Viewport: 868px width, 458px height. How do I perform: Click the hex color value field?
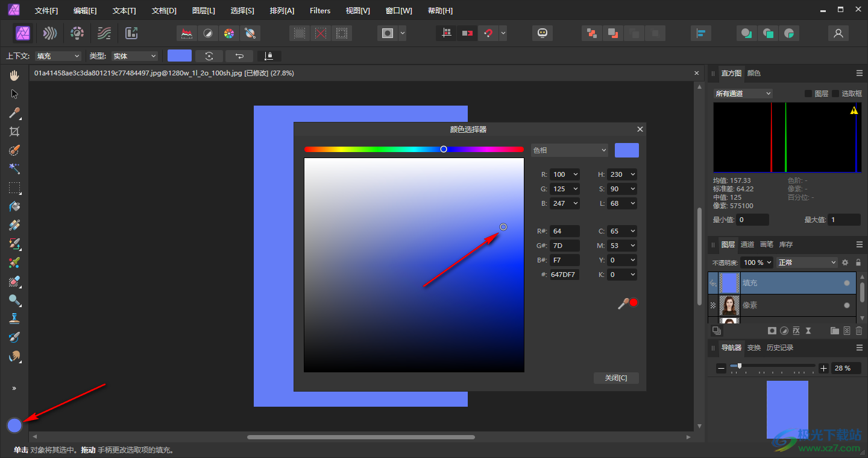tap(564, 275)
